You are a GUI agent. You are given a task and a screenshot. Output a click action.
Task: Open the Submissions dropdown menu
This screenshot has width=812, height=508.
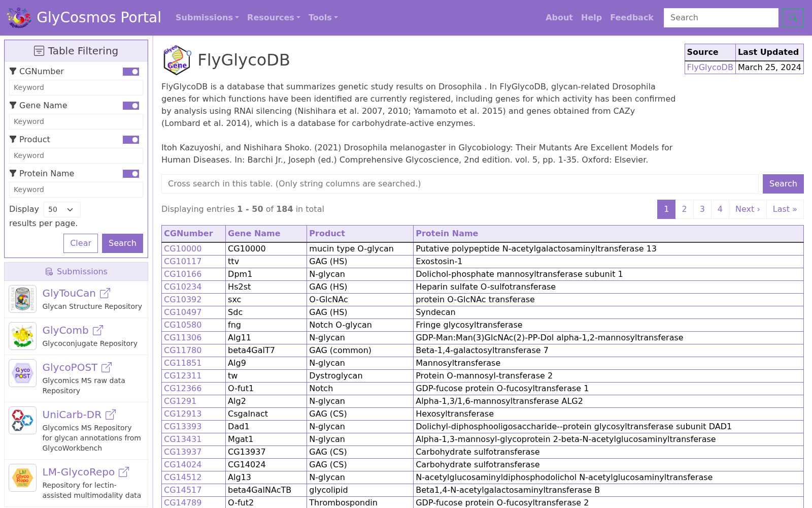click(x=207, y=17)
